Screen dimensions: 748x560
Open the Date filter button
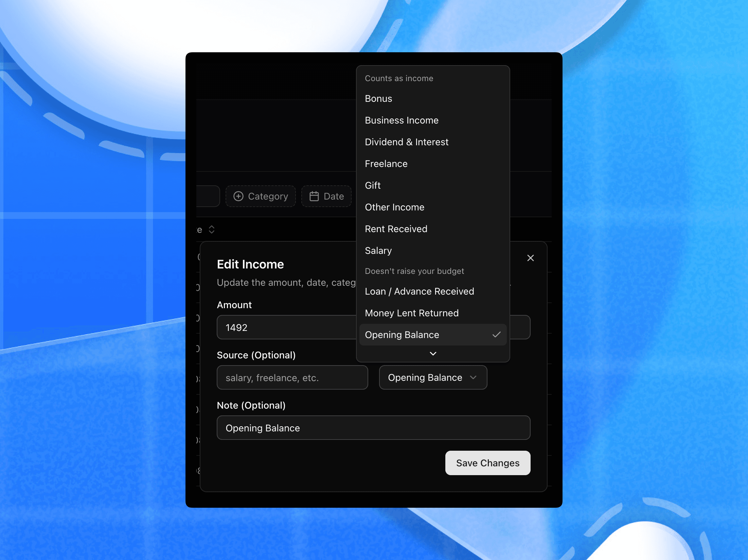pos(326,196)
